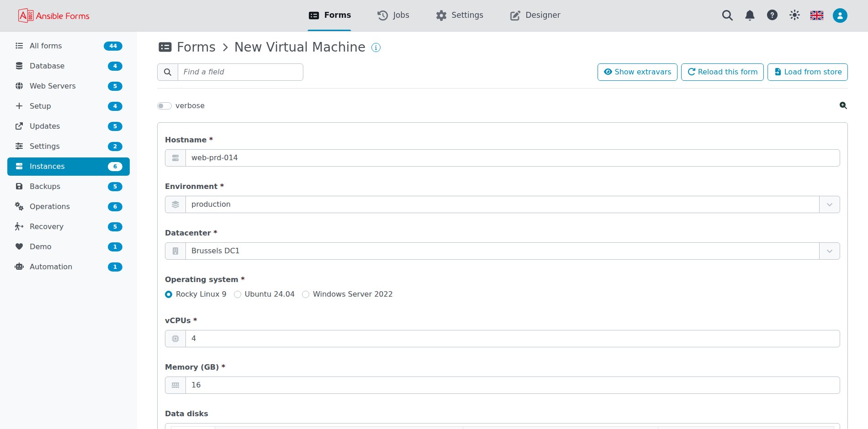Click the info icon next to New Virtual Machine

coord(376,47)
